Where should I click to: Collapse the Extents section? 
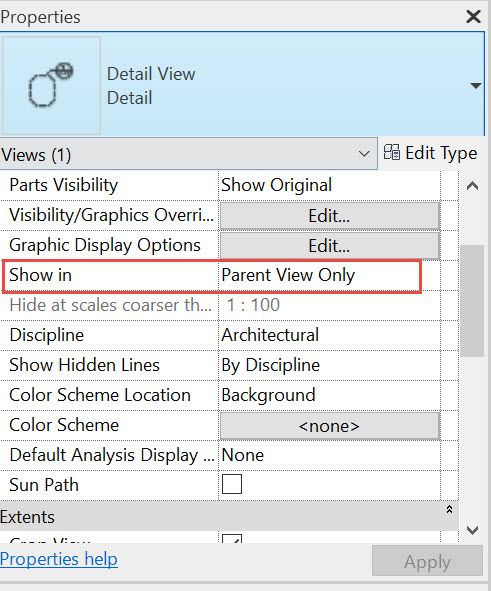449,510
